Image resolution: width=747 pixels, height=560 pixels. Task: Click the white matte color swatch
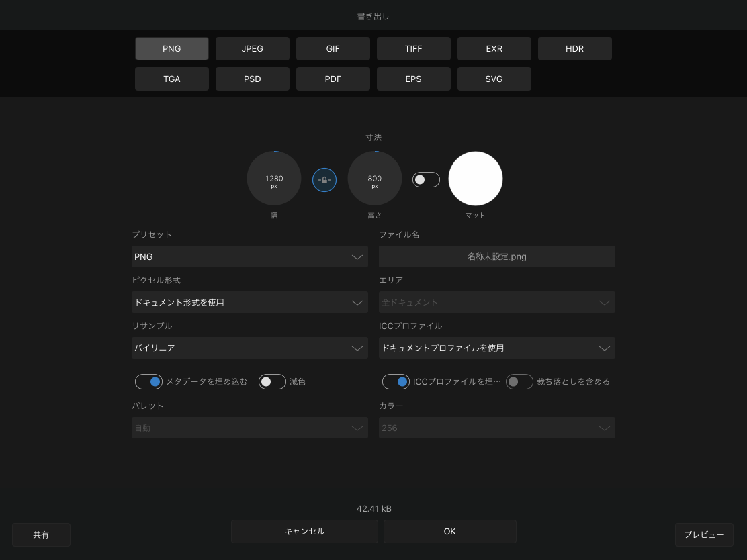pos(476,179)
